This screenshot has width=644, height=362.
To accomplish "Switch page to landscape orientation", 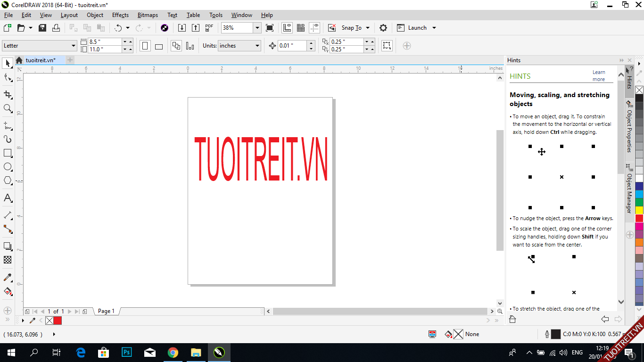I will [159, 46].
